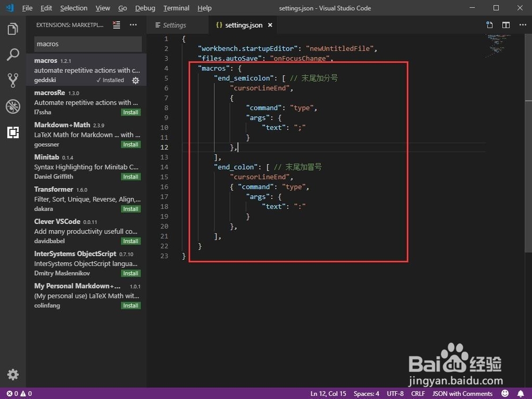Click "workbench.startupEditor" setting key
Image resolution: width=532 pixels, height=399 pixels.
(248, 48)
